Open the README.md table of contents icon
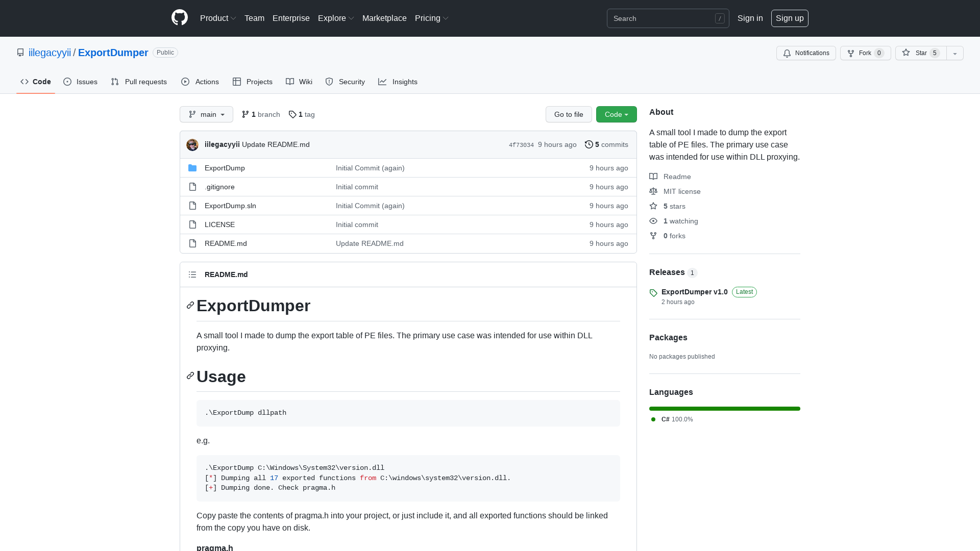This screenshot has width=980, height=551. click(192, 274)
